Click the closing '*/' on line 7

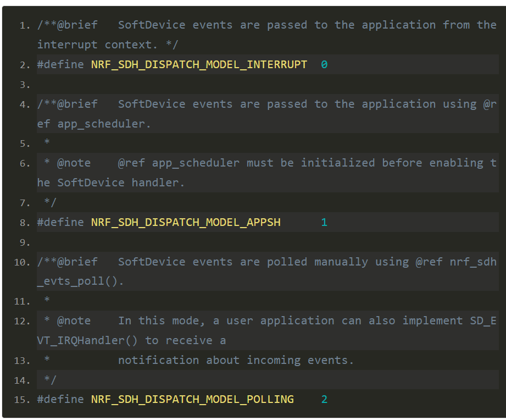pyautogui.click(x=51, y=203)
